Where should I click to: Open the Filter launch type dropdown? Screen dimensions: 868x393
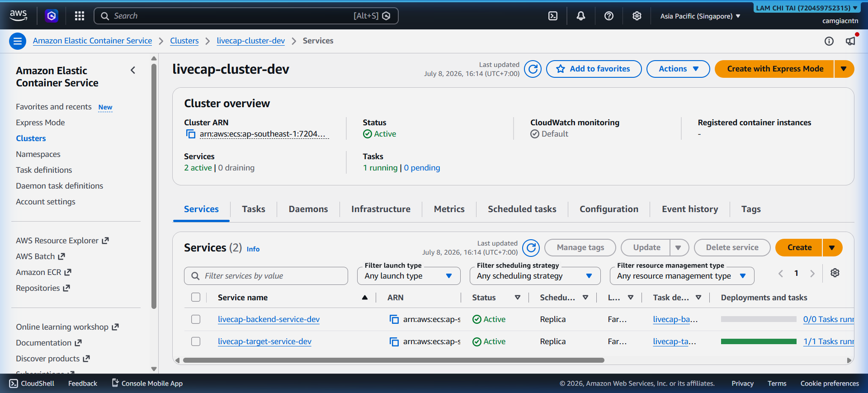409,276
